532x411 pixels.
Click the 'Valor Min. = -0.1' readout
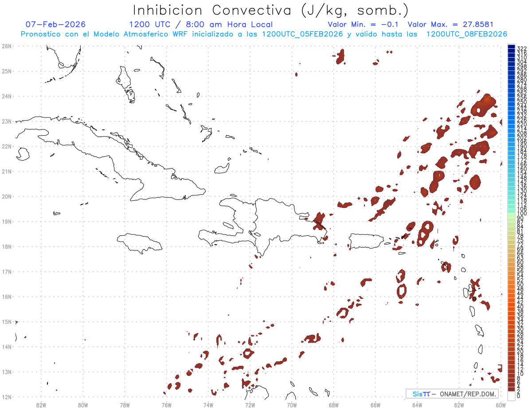pos(363,24)
